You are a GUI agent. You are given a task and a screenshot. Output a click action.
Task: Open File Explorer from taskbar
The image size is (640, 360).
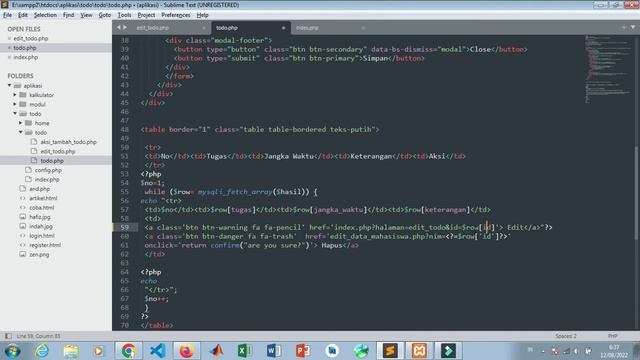[x=71, y=351]
